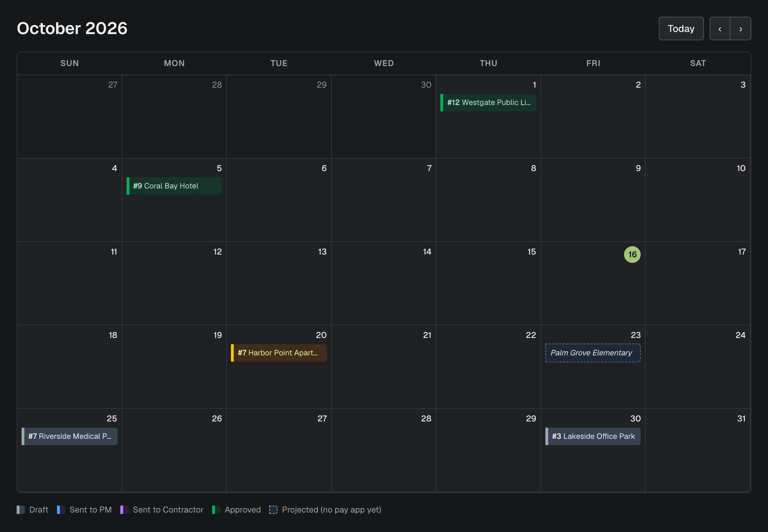768x532 pixels.
Task: Click the 'Projected (no pay app yet)' label
Action: [331, 510]
